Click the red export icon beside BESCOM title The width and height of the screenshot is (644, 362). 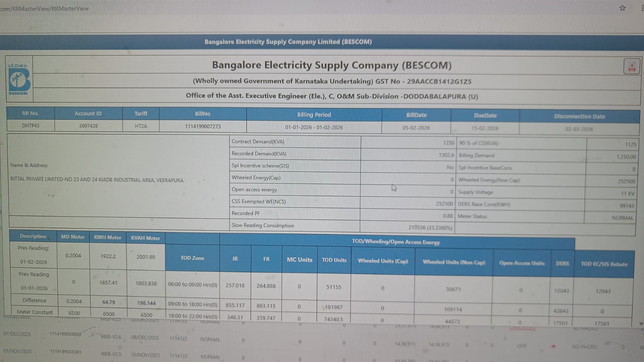click(x=632, y=66)
